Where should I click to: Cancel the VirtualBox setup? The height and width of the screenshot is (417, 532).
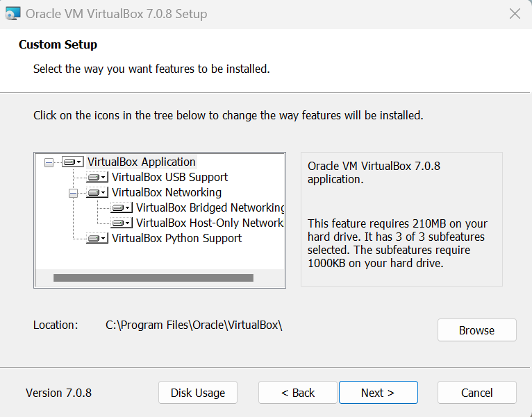(477, 393)
